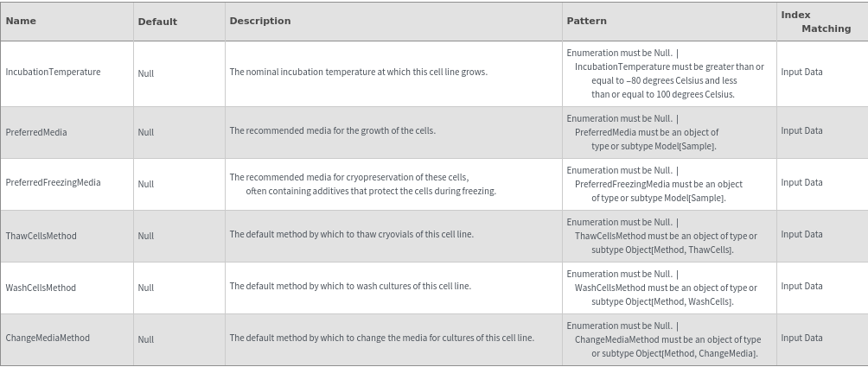Click the ChangeMediaMethod field name

[48, 339]
